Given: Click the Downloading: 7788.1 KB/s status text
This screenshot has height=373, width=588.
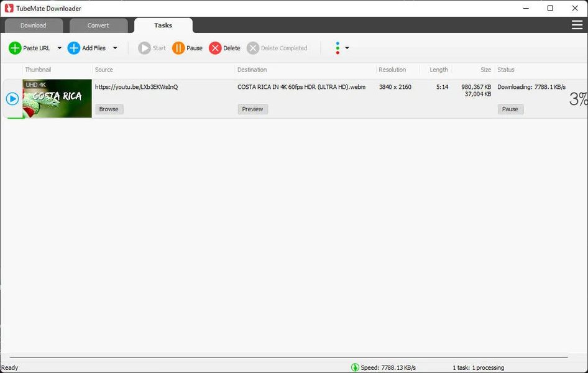Looking at the screenshot, I should [x=531, y=87].
